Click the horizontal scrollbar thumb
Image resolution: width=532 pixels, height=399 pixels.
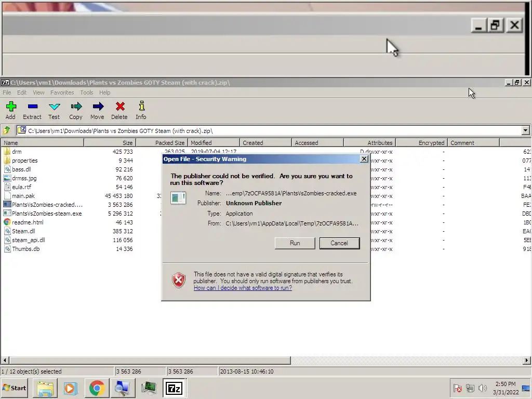point(150,361)
